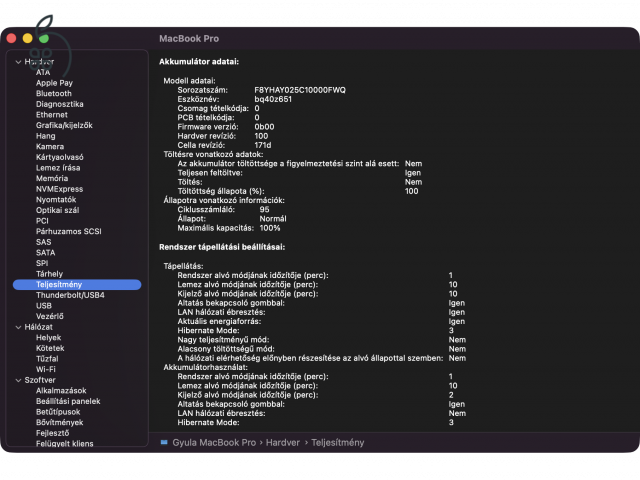Click the Maximális kapacitás 100% value
Screen dimensions: 640x480
[x=270, y=228]
